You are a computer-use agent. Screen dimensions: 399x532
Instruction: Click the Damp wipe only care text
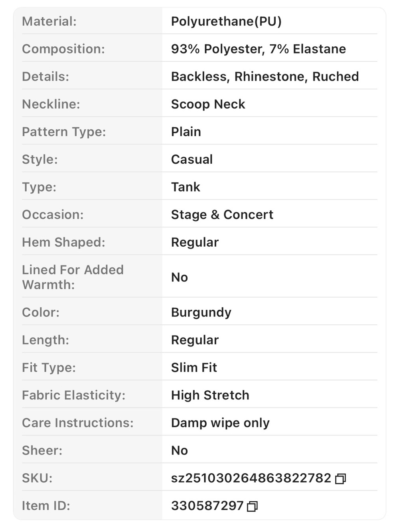pyautogui.click(x=220, y=423)
